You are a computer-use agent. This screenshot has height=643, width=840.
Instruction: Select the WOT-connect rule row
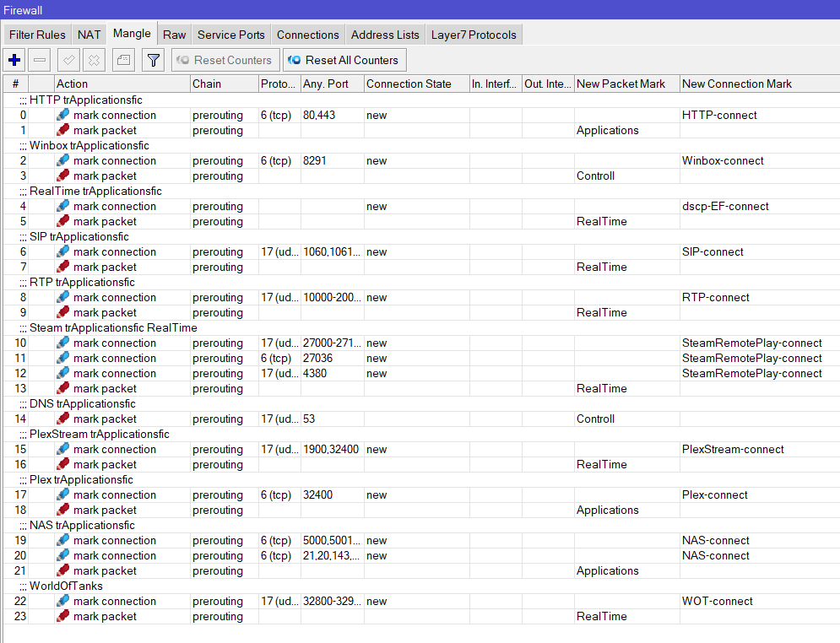422,602
